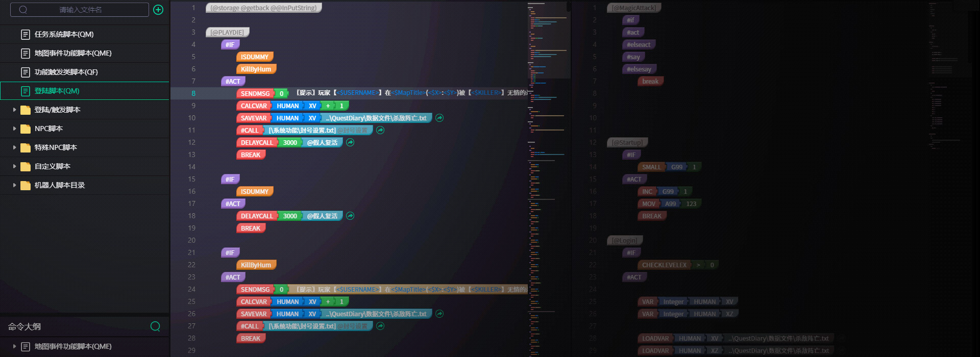
Task: Open the 任务系统脚本(QM) script file
Action: point(64,34)
